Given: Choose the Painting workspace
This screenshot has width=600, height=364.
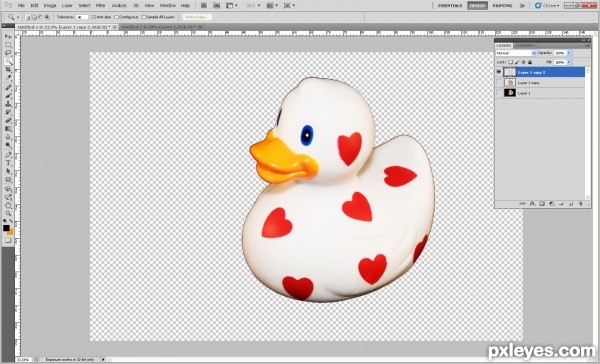Looking at the screenshot, I should (x=502, y=6).
